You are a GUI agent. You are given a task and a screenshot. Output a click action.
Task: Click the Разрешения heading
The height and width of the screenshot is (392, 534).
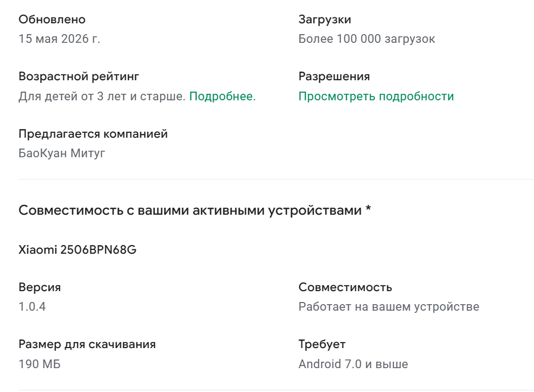[x=334, y=76]
